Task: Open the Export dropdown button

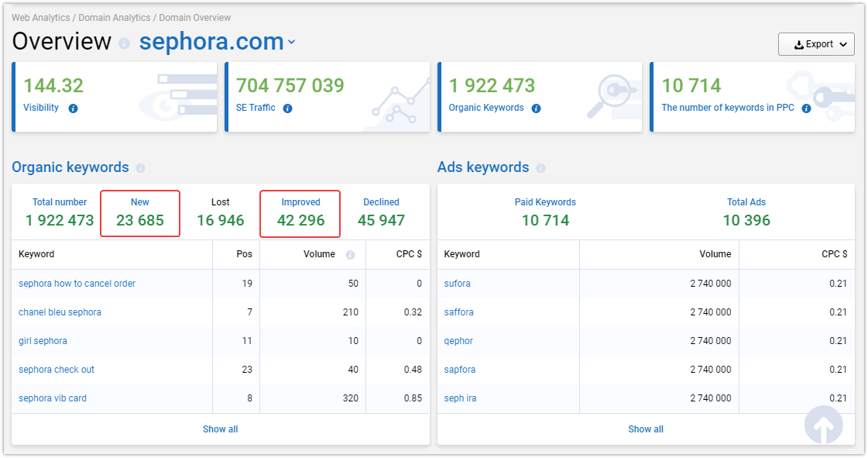Action: pyautogui.click(x=816, y=44)
